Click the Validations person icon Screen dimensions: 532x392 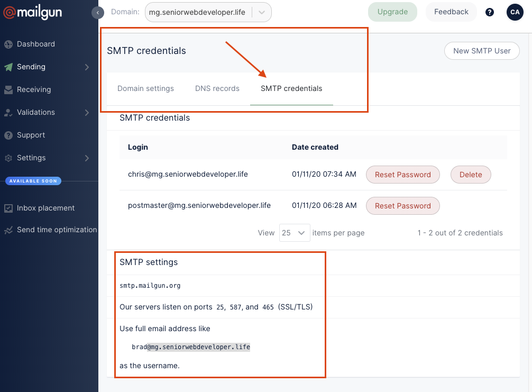tap(8, 112)
